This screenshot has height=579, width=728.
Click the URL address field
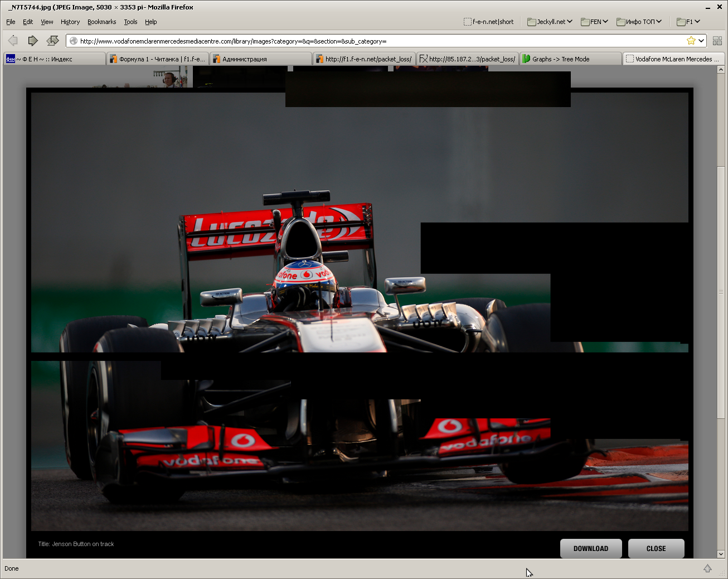click(x=379, y=41)
